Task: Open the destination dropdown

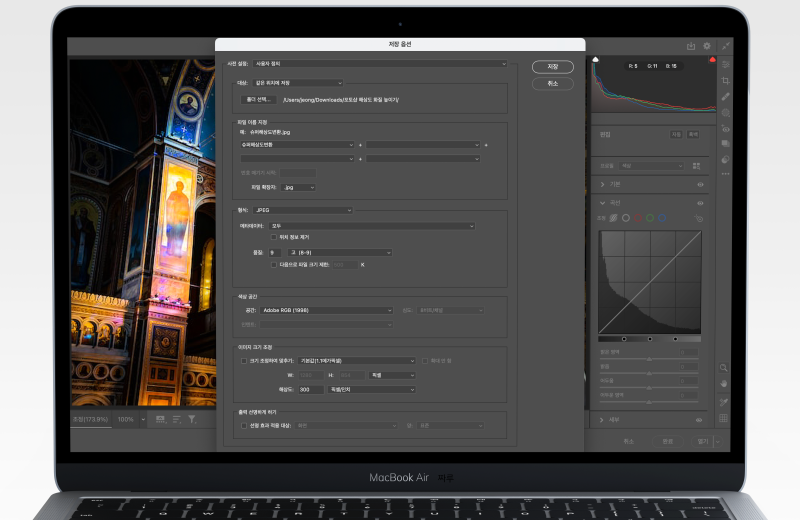Action: point(298,83)
